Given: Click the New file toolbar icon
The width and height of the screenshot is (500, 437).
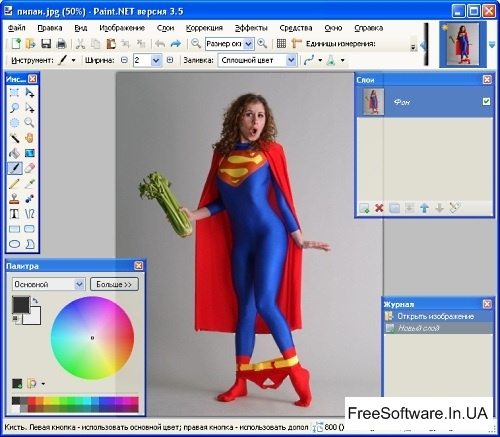Looking at the screenshot, I should point(16,44).
